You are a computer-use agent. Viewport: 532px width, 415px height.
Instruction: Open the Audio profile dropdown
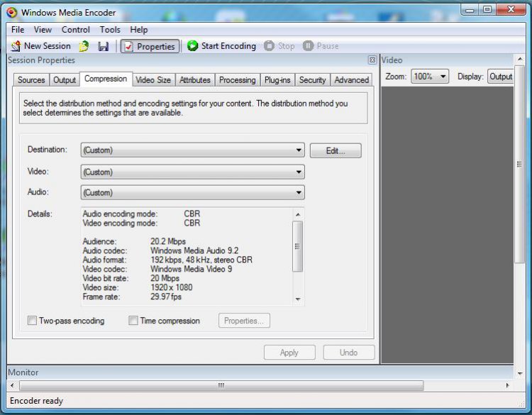[x=193, y=192]
